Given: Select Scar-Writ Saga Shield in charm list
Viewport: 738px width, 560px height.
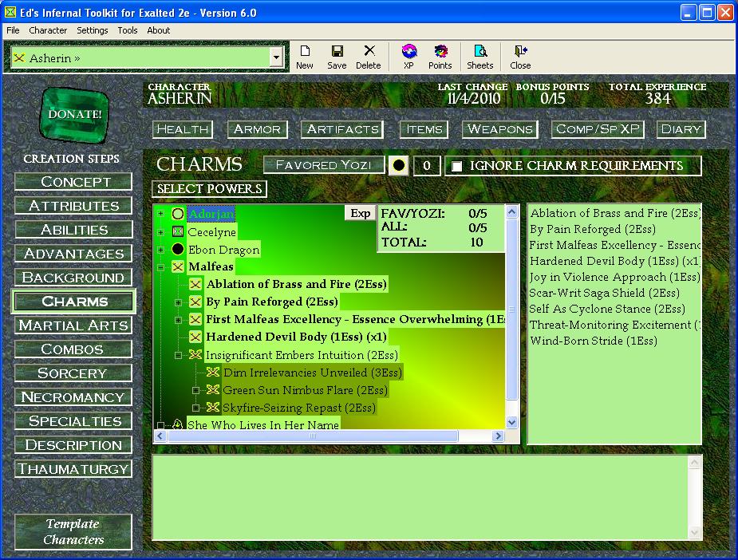Looking at the screenshot, I should click(604, 293).
